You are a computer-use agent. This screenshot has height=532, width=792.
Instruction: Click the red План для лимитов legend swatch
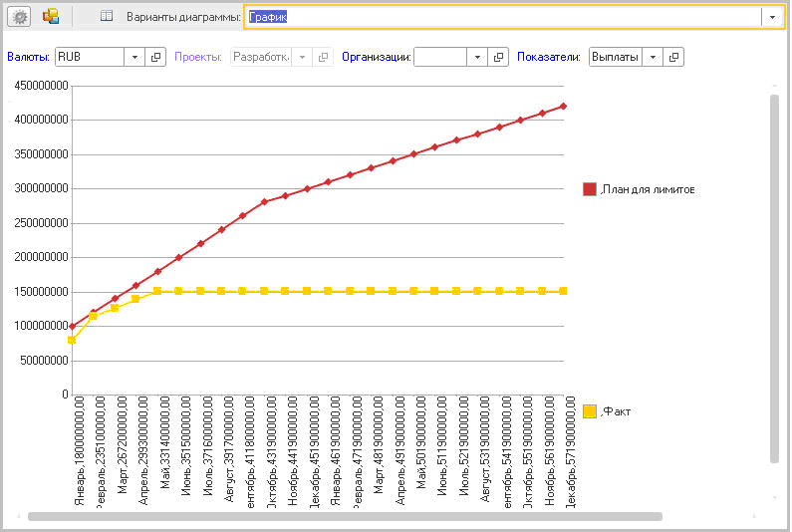tap(589, 189)
